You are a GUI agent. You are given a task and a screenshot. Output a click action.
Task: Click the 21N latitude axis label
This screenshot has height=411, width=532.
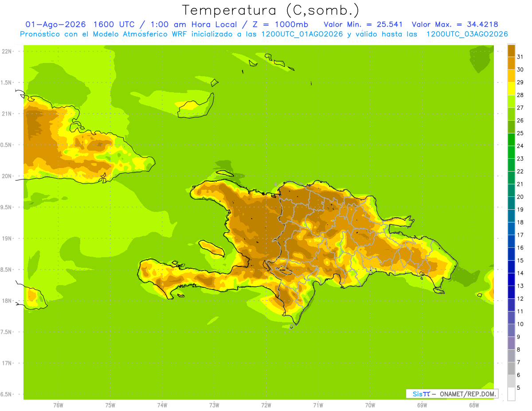(7, 114)
